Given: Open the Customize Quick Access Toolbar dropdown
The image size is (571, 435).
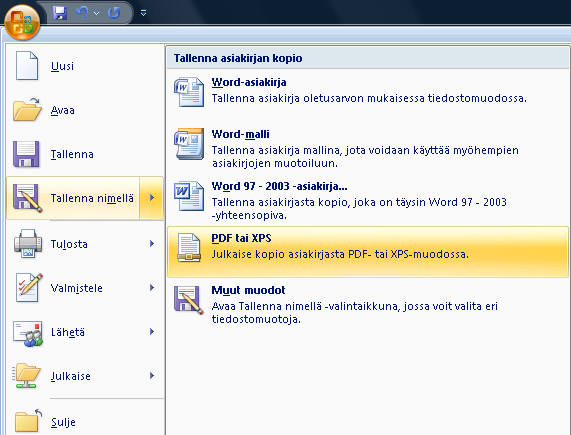Looking at the screenshot, I should [143, 13].
